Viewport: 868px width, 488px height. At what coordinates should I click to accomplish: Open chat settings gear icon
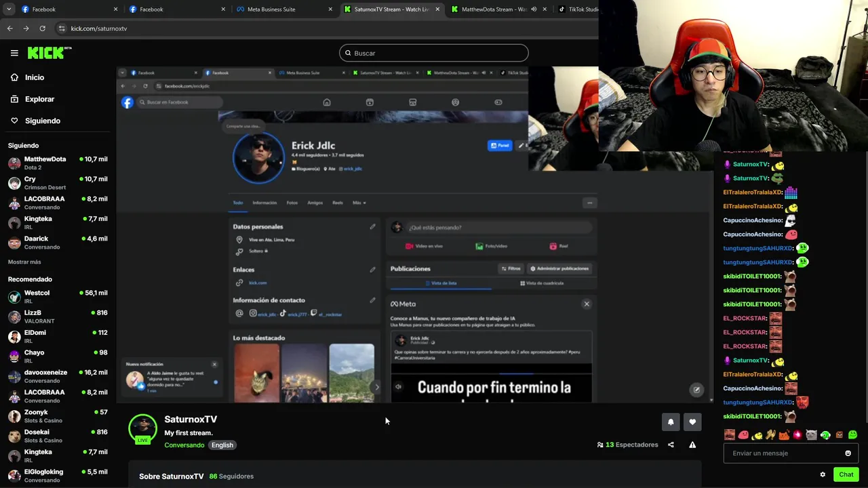[x=823, y=474]
